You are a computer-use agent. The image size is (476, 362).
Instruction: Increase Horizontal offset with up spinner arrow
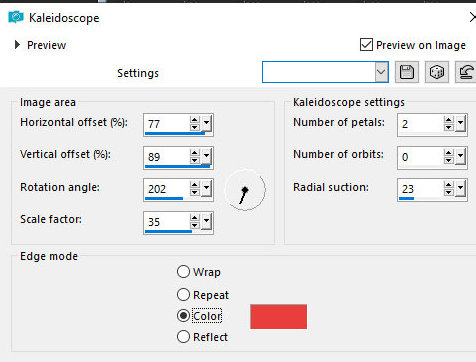pyautogui.click(x=195, y=120)
